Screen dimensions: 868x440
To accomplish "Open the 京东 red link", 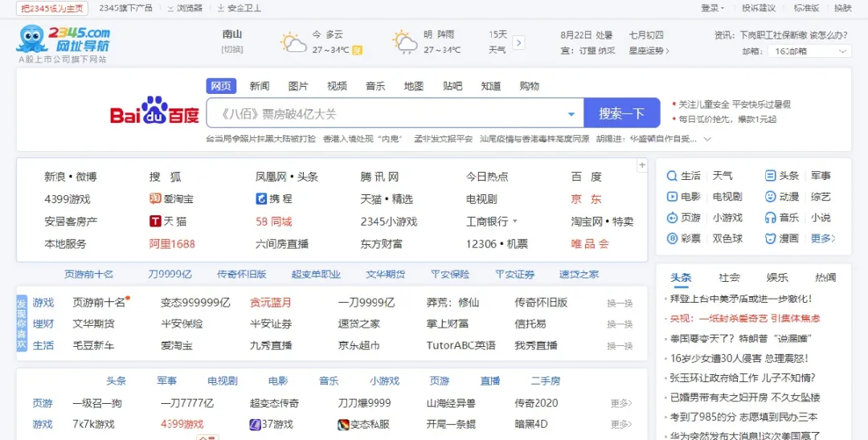I will click(x=586, y=199).
